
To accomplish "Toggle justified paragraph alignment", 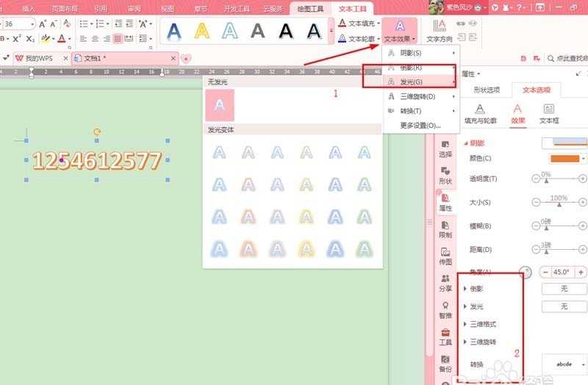I will click(x=118, y=38).
